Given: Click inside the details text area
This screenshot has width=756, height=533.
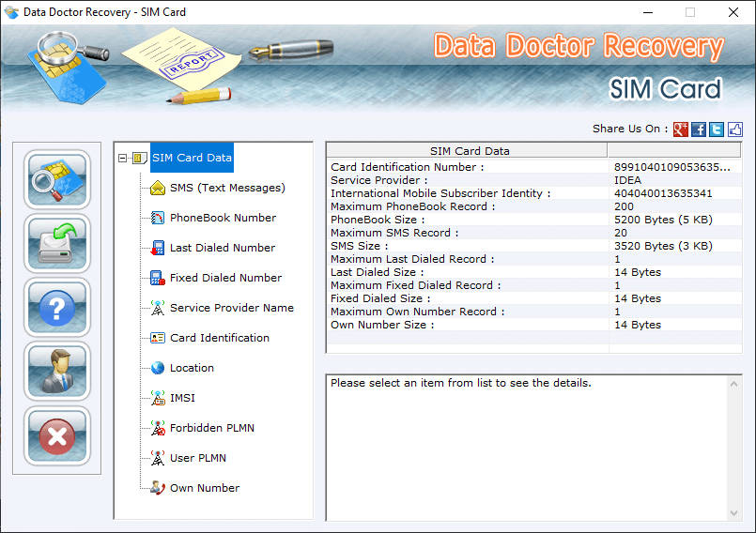Looking at the screenshot, I should tap(527, 449).
